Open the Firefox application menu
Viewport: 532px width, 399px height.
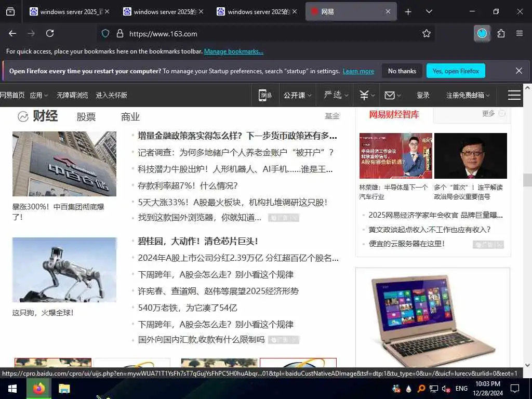tap(519, 33)
